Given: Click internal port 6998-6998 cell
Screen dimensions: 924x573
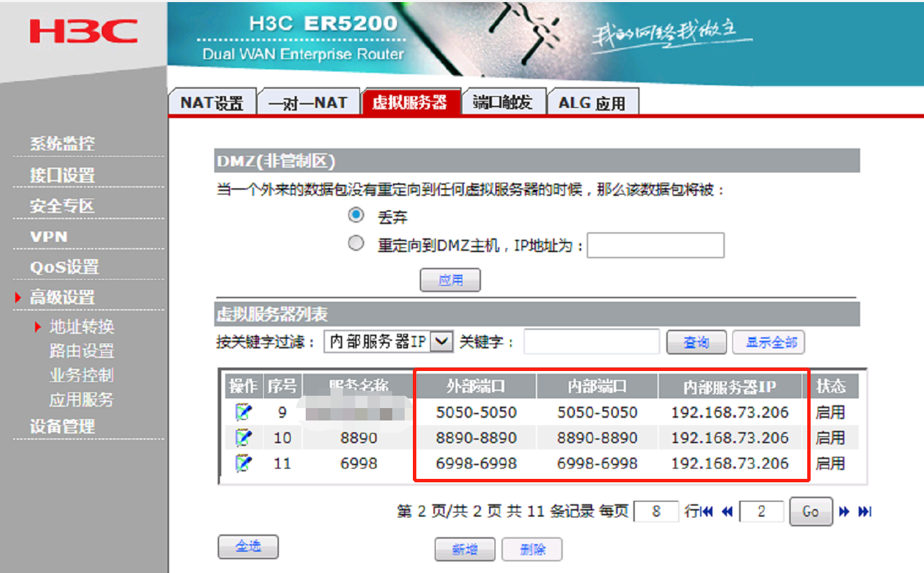Looking at the screenshot, I should pyautogui.click(x=597, y=464).
